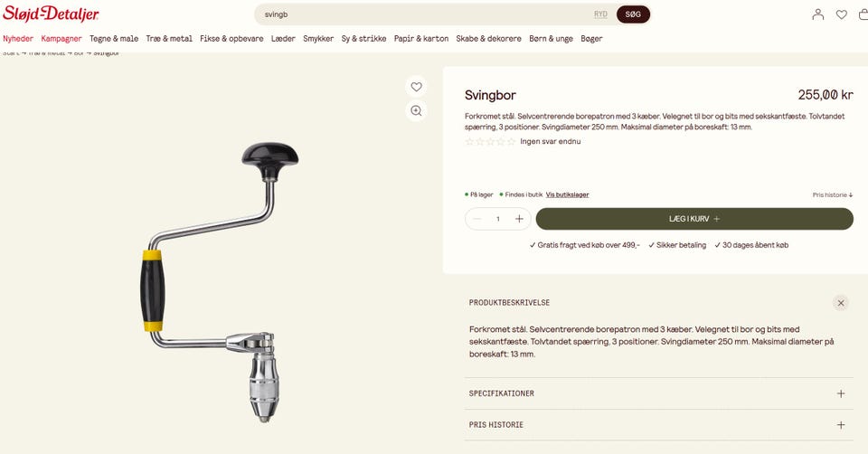Open the Læder category

click(283, 39)
